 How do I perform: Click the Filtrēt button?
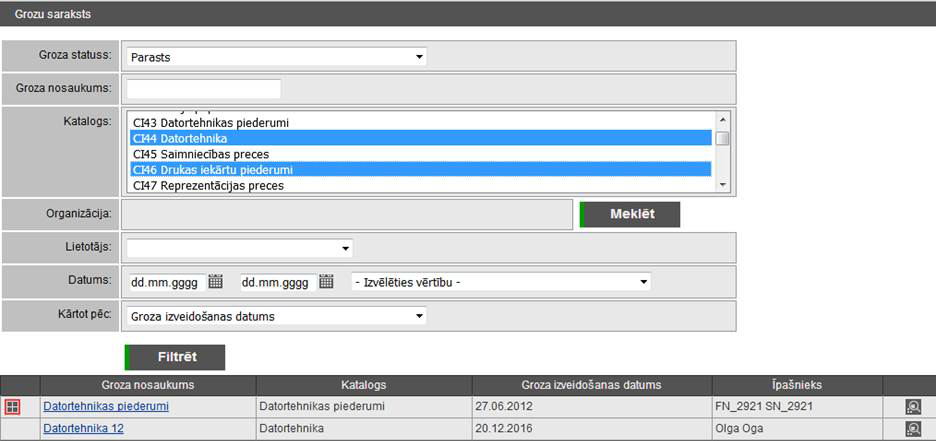[x=175, y=358]
